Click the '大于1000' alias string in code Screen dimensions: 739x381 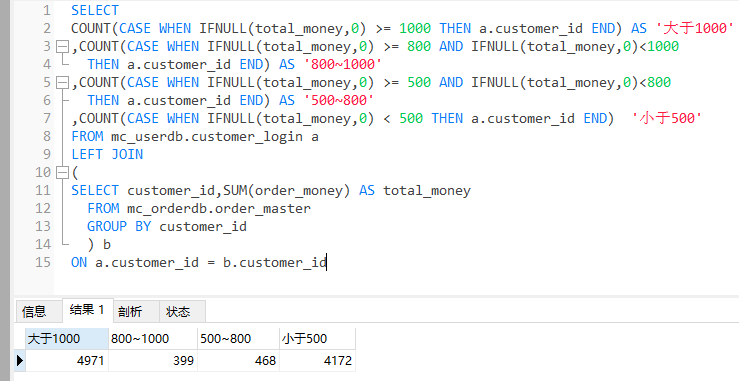[x=695, y=28]
